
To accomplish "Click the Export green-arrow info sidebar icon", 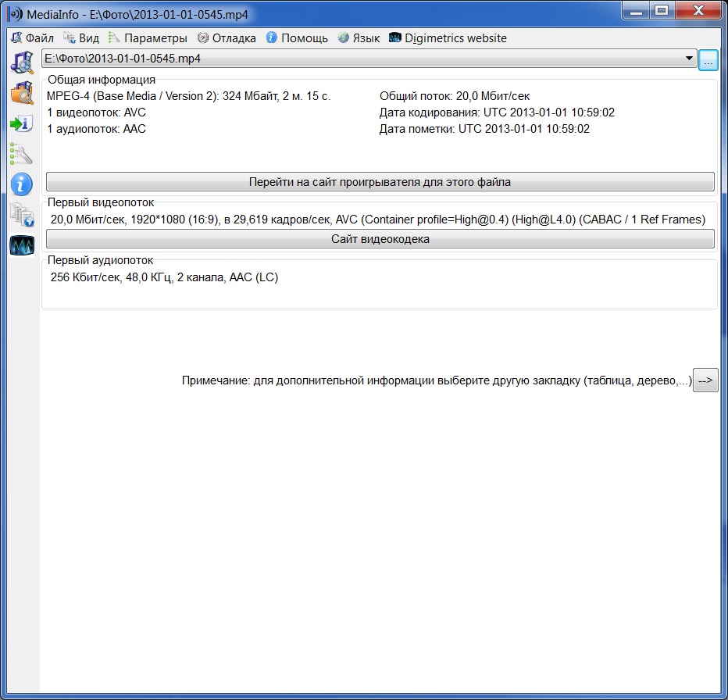I will pyautogui.click(x=22, y=123).
